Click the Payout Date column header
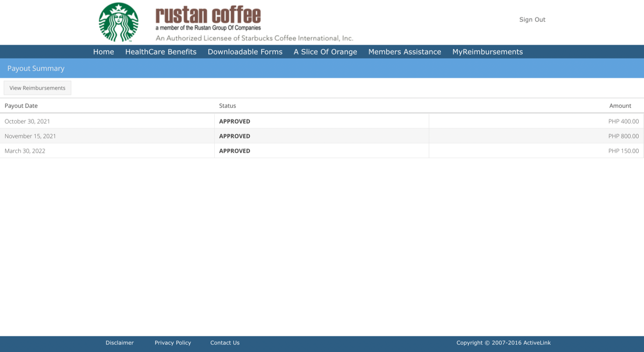644x352 pixels. [21, 106]
